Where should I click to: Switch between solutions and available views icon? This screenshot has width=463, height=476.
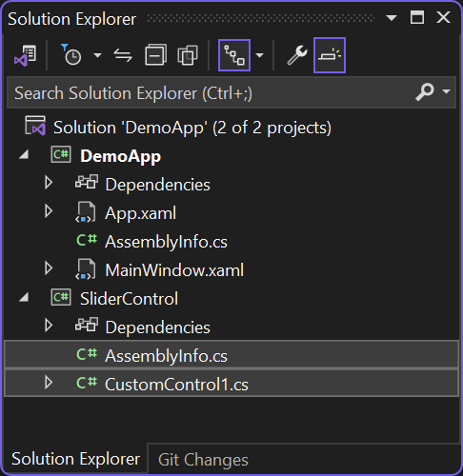pos(26,55)
